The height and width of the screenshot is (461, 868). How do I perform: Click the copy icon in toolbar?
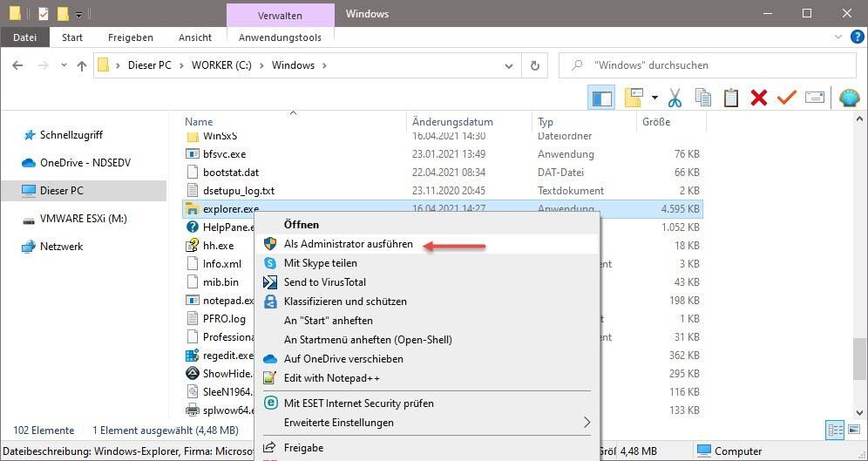pyautogui.click(x=702, y=98)
